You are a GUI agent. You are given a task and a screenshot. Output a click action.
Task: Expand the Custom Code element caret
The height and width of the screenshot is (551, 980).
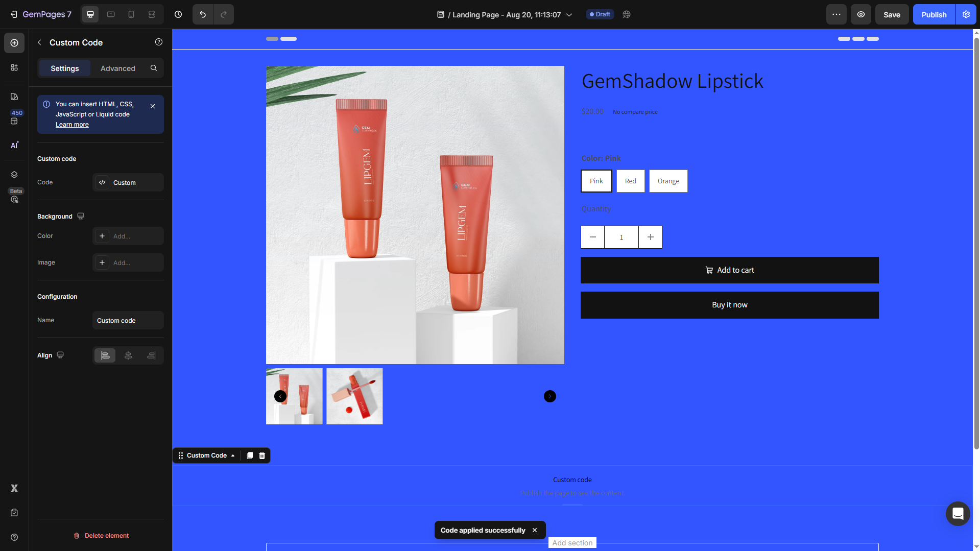click(233, 456)
